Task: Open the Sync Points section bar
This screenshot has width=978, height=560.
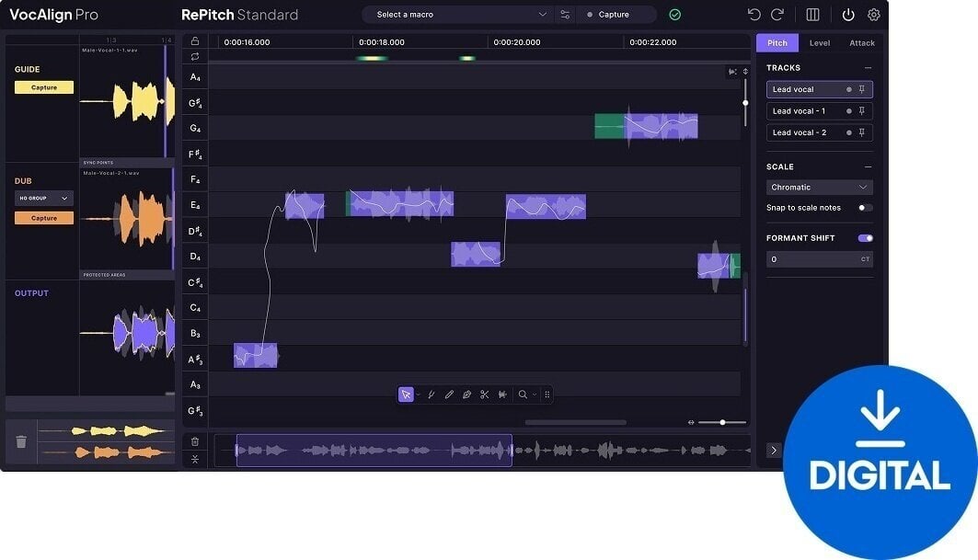Action: (x=127, y=162)
